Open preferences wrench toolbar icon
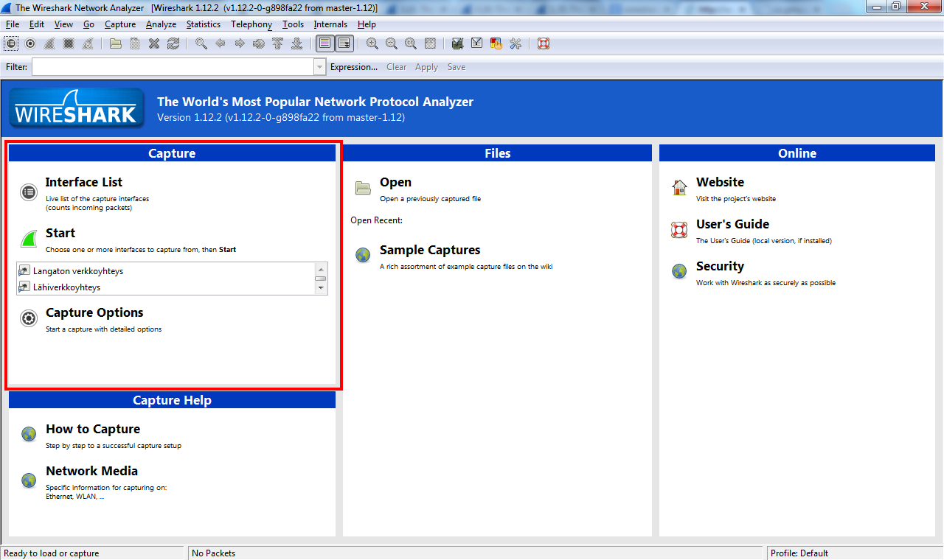Image resolution: width=944 pixels, height=560 pixels. pyautogui.click(x=516, y=43)
